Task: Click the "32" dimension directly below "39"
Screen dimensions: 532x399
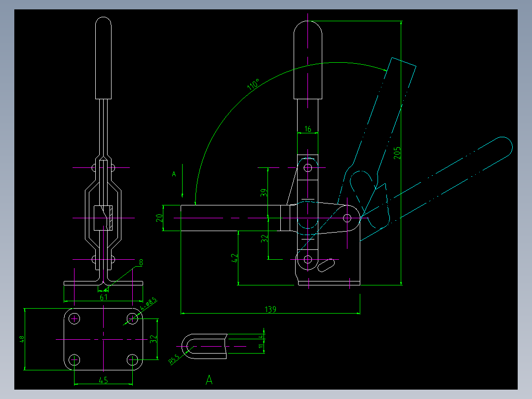Action: [x=265, y=239]
